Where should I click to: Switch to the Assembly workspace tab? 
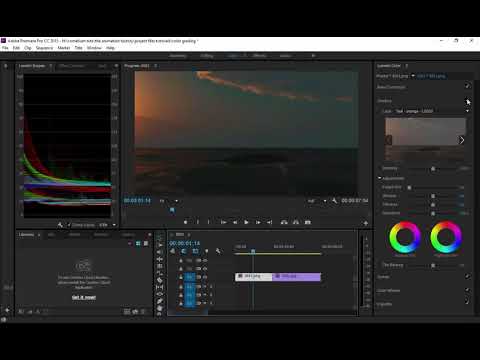click(x=178, y=56)
